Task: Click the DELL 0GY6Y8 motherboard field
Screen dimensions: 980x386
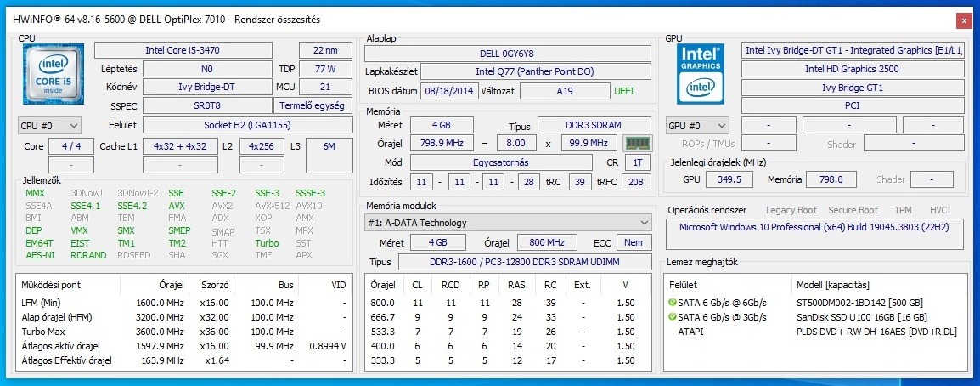Action: pos(507,54)
